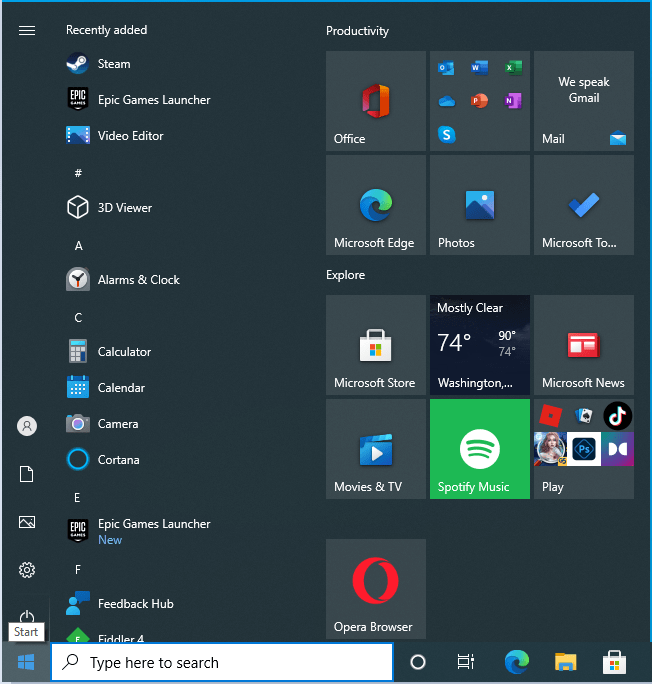
Task: Jump to letter index via the 'C' header
Action: pos(78,318)
